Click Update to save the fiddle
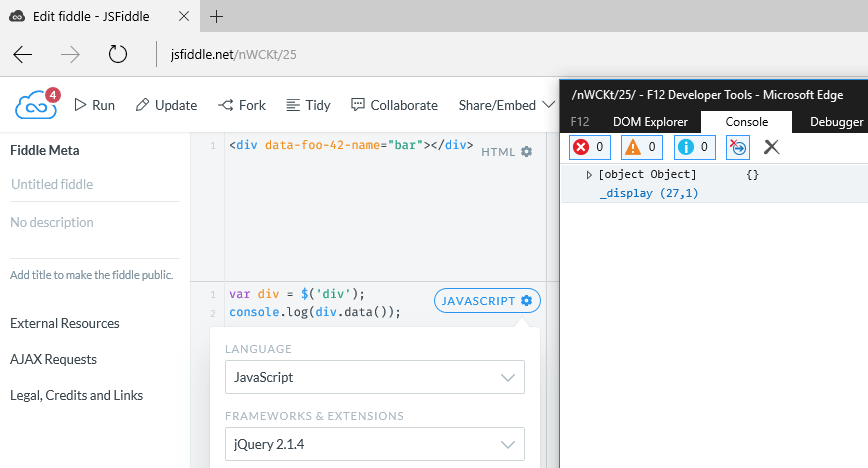 pos(166,105)
